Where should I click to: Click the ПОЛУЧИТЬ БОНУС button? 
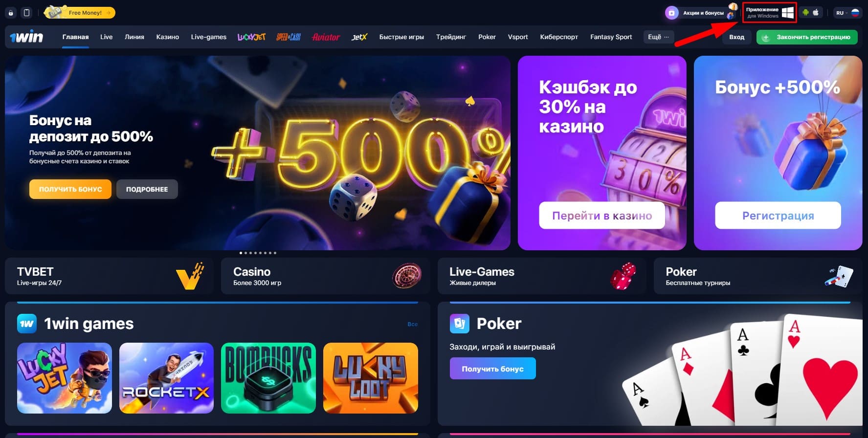[70, 189]
